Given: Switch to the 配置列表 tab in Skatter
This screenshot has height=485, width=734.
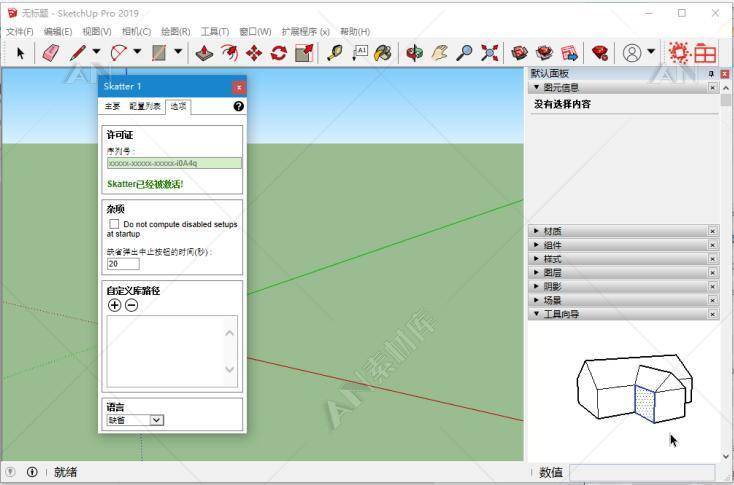Looking at the screenshot, I should point(145,106).
